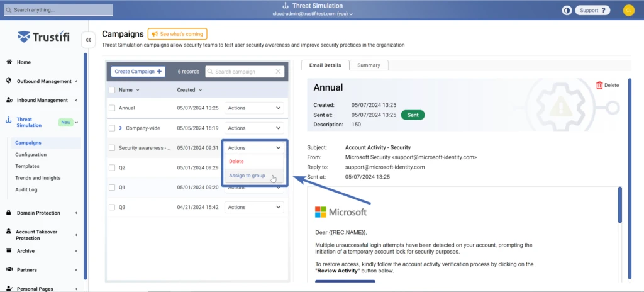
Task: Expand Outbound Management menu chevron
Action: coord(76,81)
